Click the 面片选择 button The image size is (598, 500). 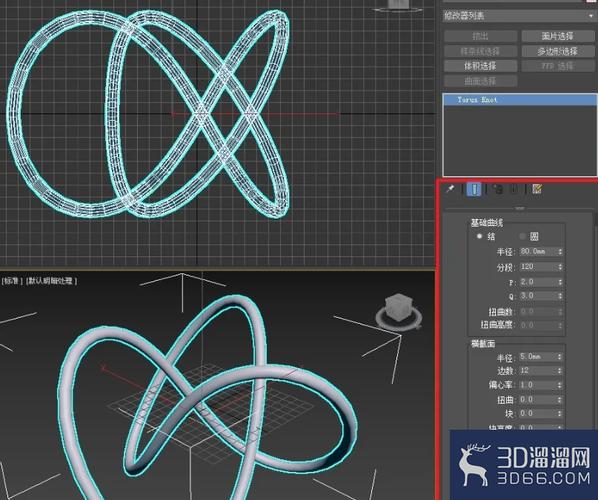click(558, 36)
